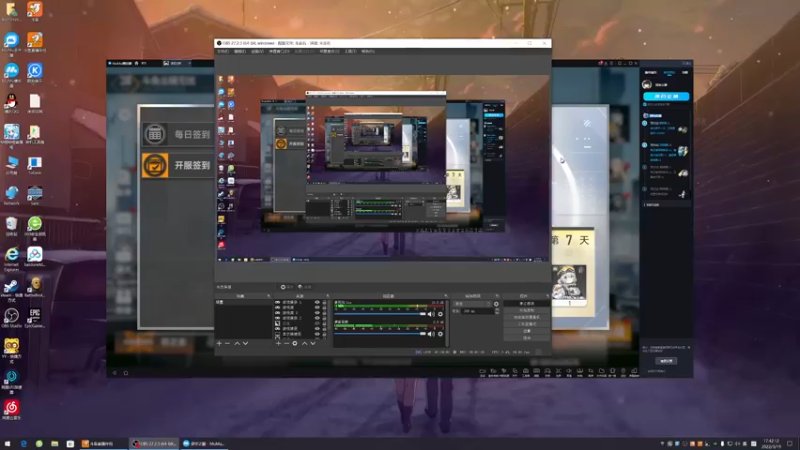Click the back arrow in MuMu emulator window
800x450 pixels.
[114, 373]
